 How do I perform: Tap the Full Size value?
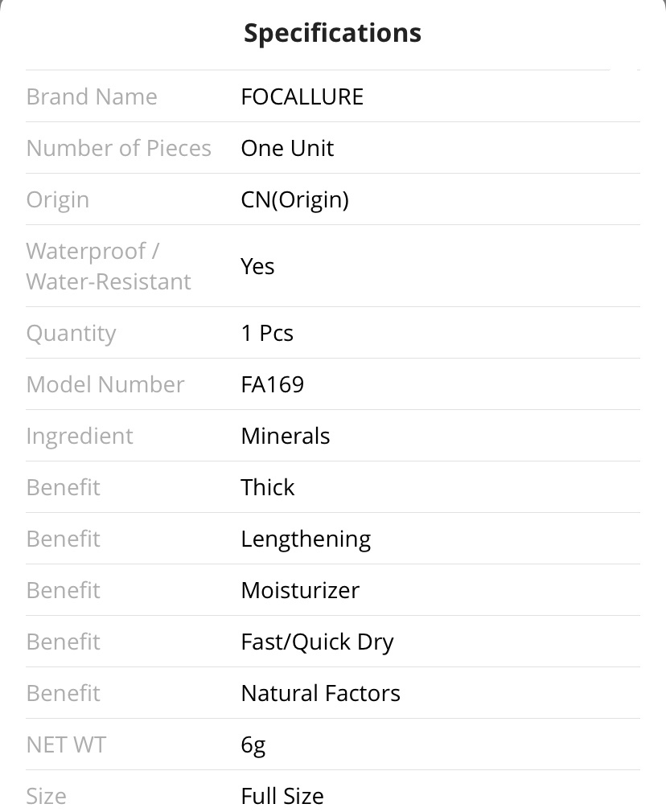click(282, 797)
